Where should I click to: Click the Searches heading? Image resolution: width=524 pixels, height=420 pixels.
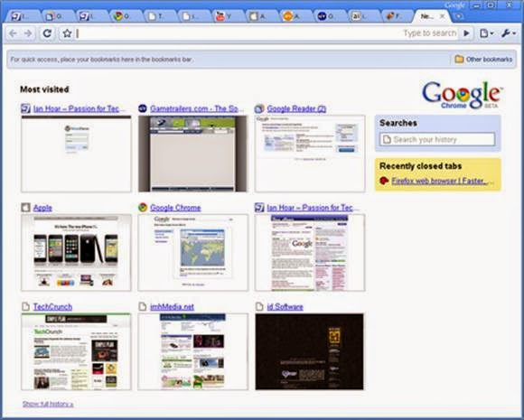tap(398, 123)
